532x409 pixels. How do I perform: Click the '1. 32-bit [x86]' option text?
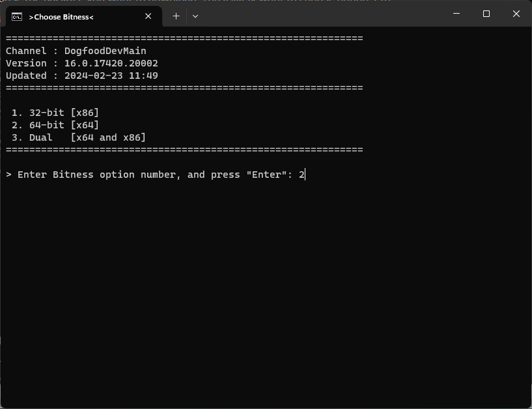pos(55,113)
